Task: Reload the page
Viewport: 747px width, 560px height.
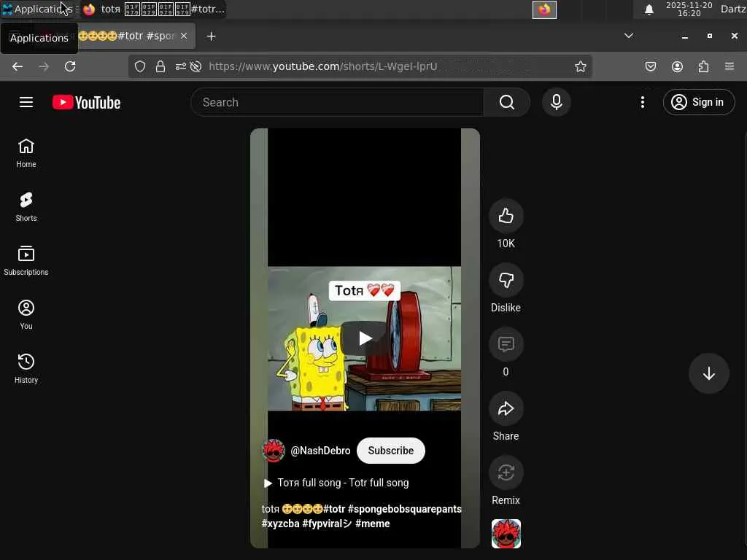Action: (x=70, y=66)
